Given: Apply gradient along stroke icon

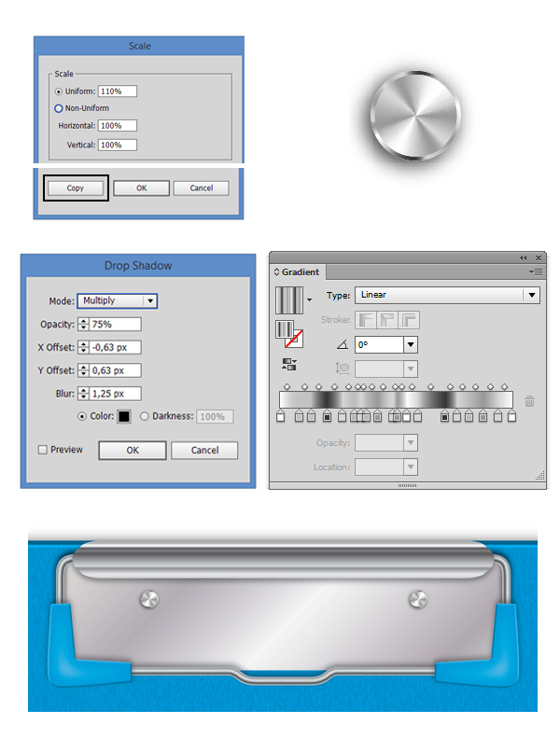Looking at the screenshot, I should (387, 320).
